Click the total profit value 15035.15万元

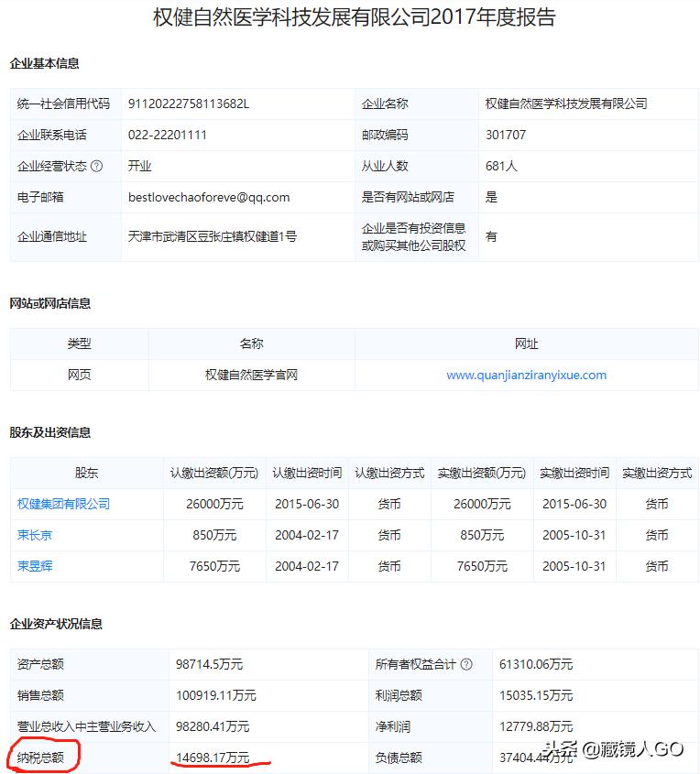[536, 695]
